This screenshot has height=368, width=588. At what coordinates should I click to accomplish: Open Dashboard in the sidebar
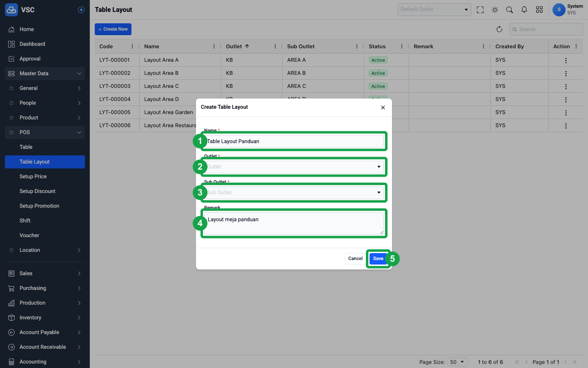click(x=45, y=44)
